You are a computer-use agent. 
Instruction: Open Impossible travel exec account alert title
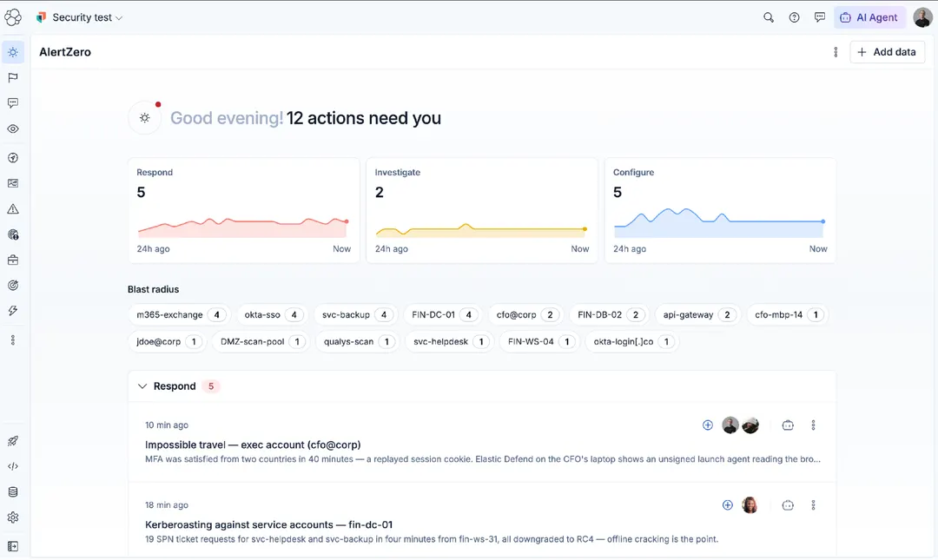coord(253,445)
